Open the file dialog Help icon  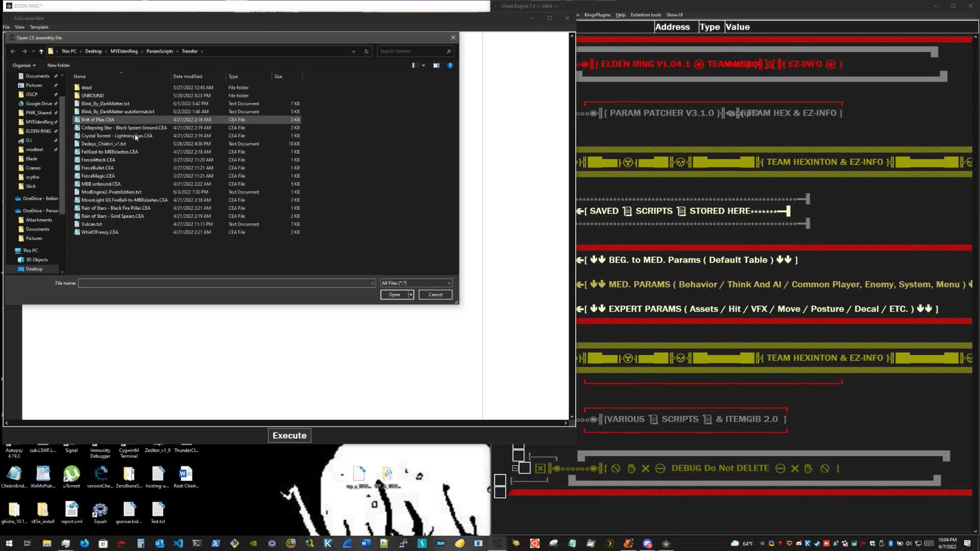pyautogui.click(x=450, y=65)
